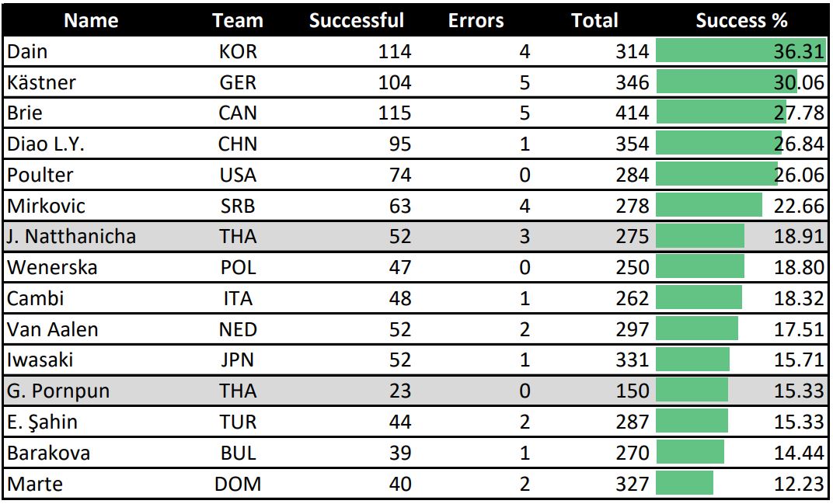The image size is (833, 504).
Task: Select the data bar showing 12.23
Action: pyautogui.click(x=685, y=483)
